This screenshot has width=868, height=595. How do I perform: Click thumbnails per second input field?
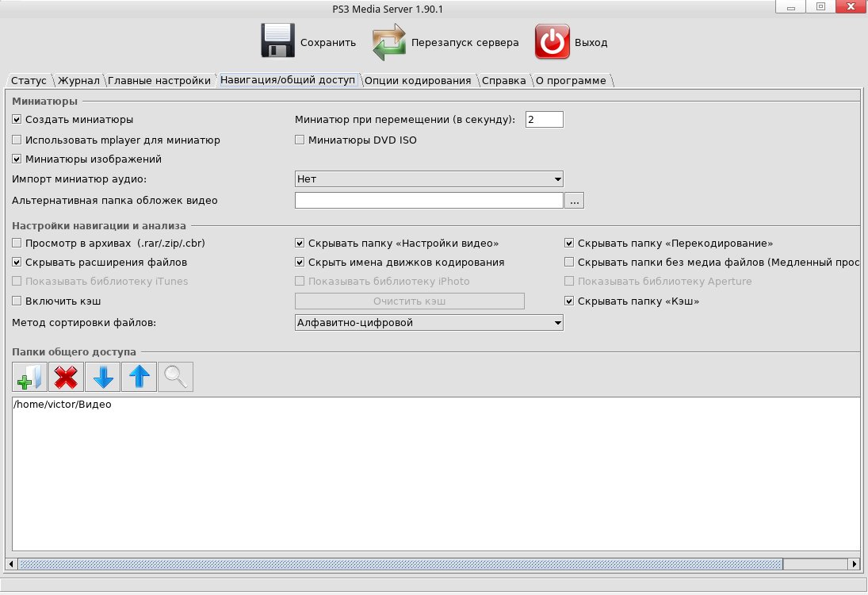[544, 119]
